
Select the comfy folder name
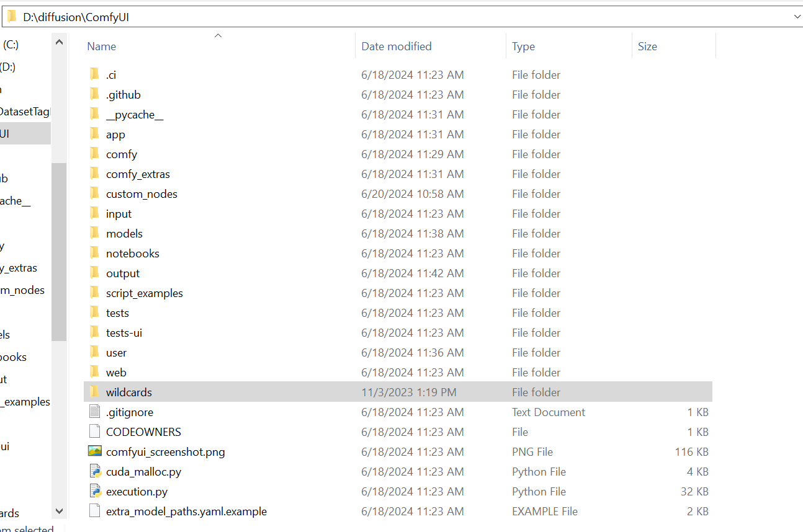click(122, 154)
